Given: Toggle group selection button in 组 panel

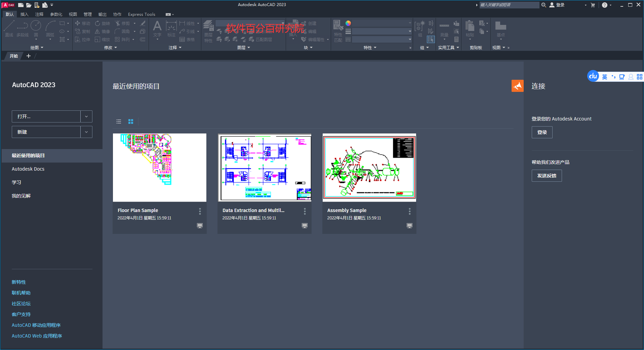Looking at the screenshot, I should point(431,39).
